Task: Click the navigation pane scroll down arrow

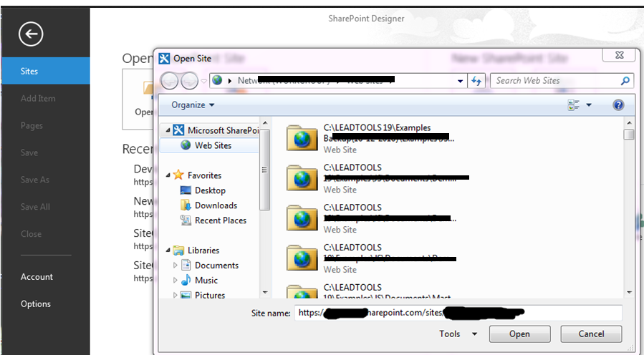Action: (265, 292)
